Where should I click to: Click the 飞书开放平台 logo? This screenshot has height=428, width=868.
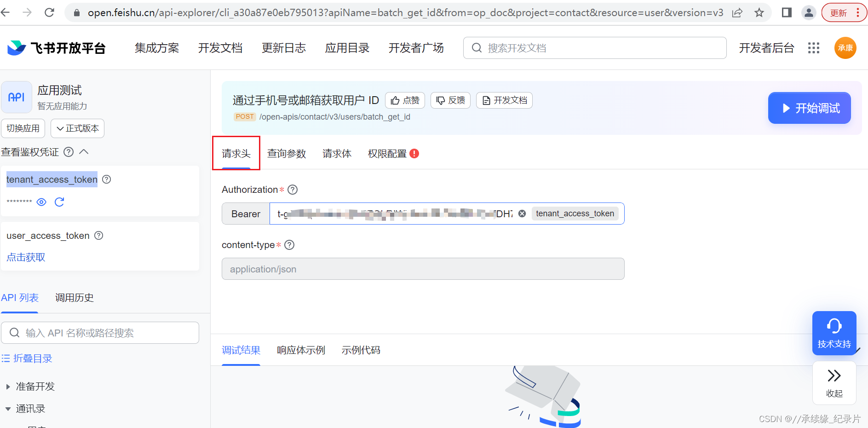(x=56, y=48)
